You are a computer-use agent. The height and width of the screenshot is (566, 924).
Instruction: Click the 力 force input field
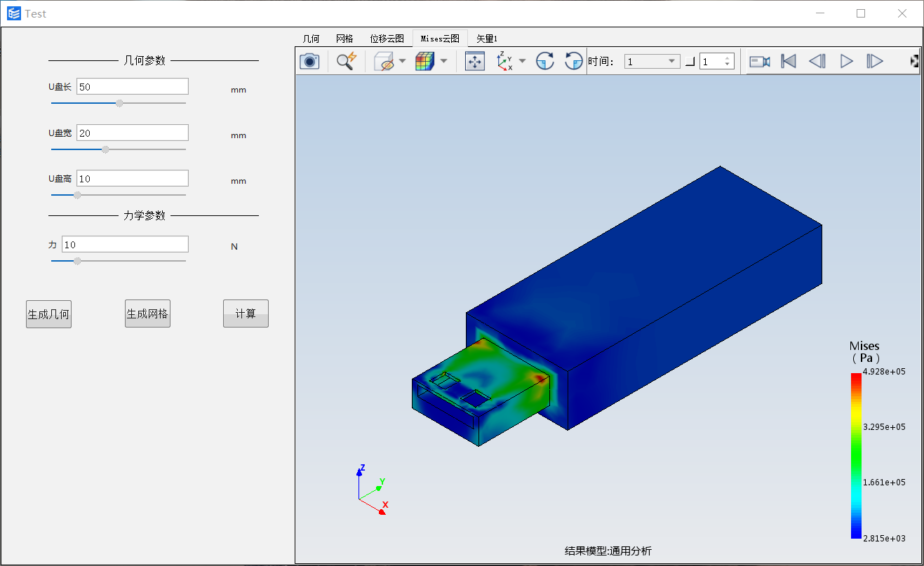126,244
